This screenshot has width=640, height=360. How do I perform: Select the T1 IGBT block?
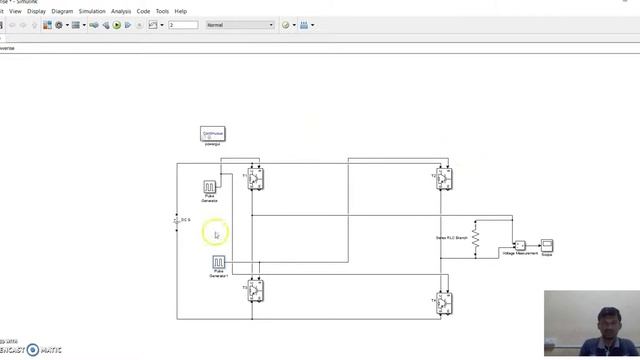click(256, 179)
